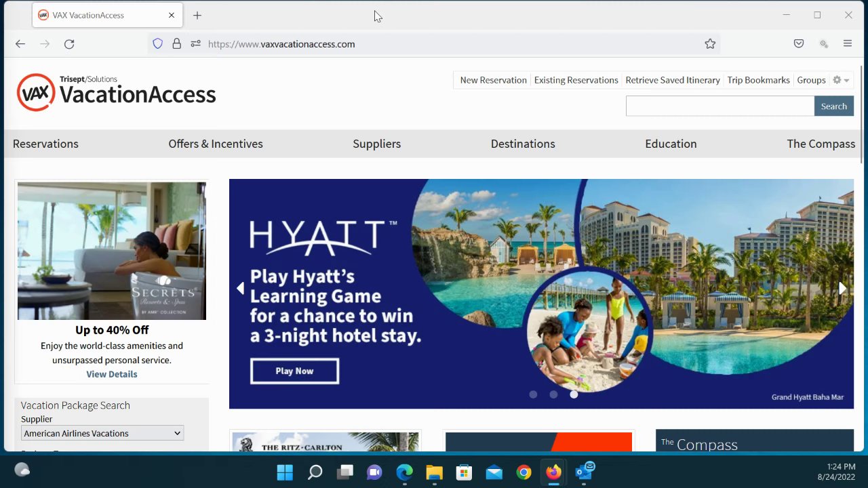The width and height of the screenshot is (868, 488).
Task: Open taskbar search magnifier
Action: point(315,472)
